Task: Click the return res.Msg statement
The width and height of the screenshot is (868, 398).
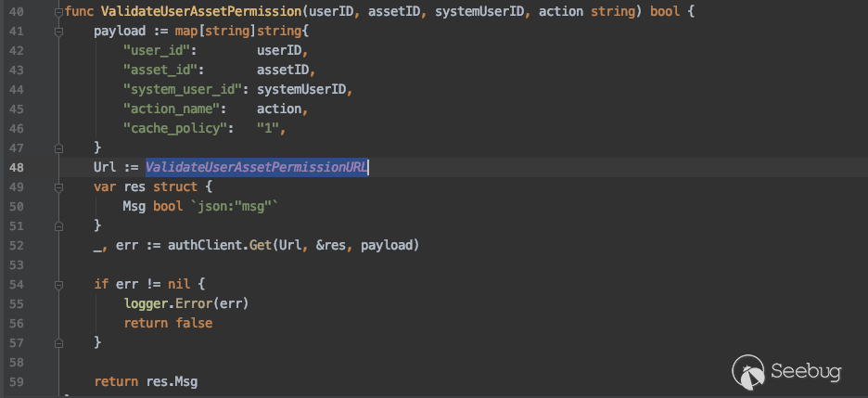Action: pos(146,381)
